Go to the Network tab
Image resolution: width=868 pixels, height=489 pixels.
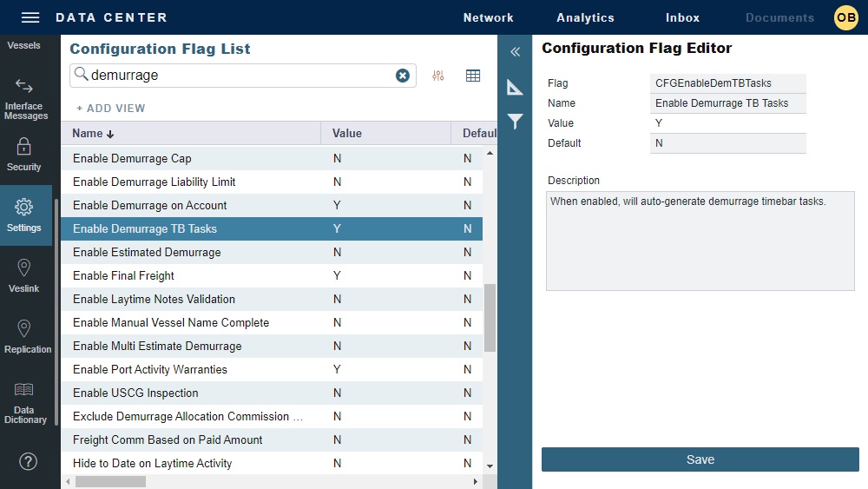pos(488,17)
